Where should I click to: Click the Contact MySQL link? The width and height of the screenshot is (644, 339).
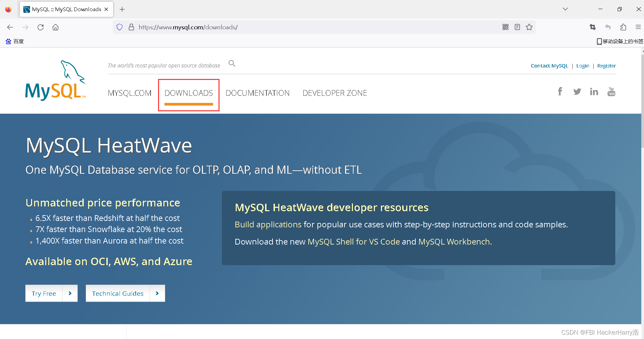click(549, 66)
